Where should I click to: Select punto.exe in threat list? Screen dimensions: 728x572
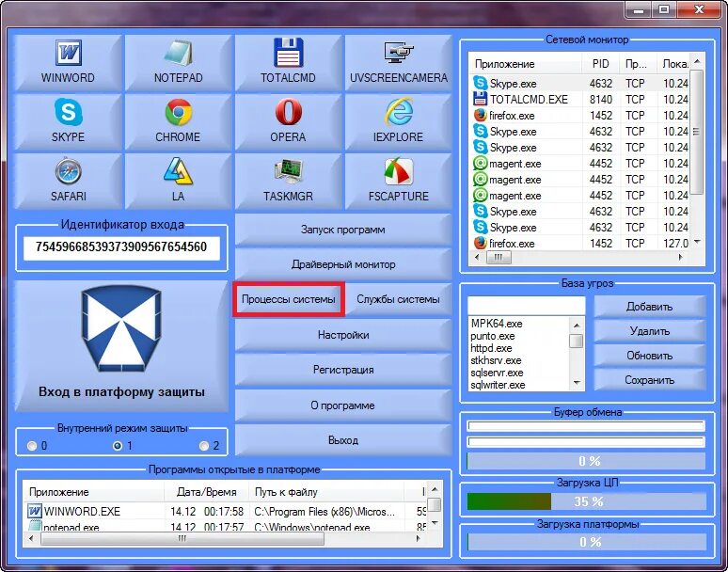pos(519,336)
